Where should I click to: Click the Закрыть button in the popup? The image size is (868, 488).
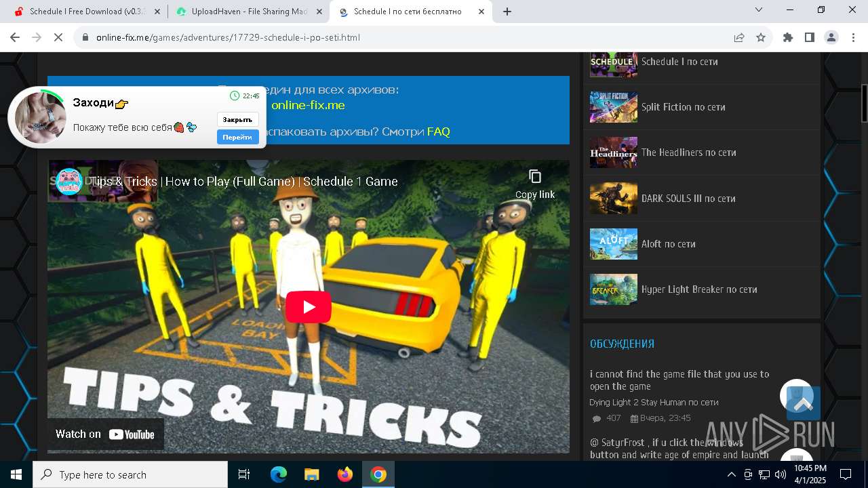(237, 120)
